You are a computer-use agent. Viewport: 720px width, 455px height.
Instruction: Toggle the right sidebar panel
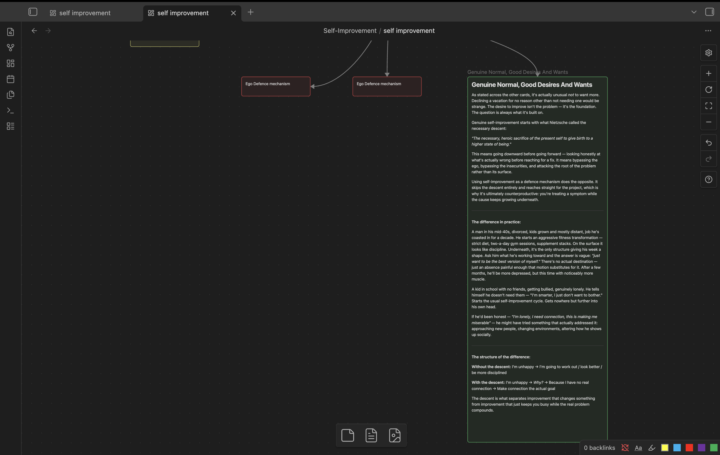coord(709,12)
